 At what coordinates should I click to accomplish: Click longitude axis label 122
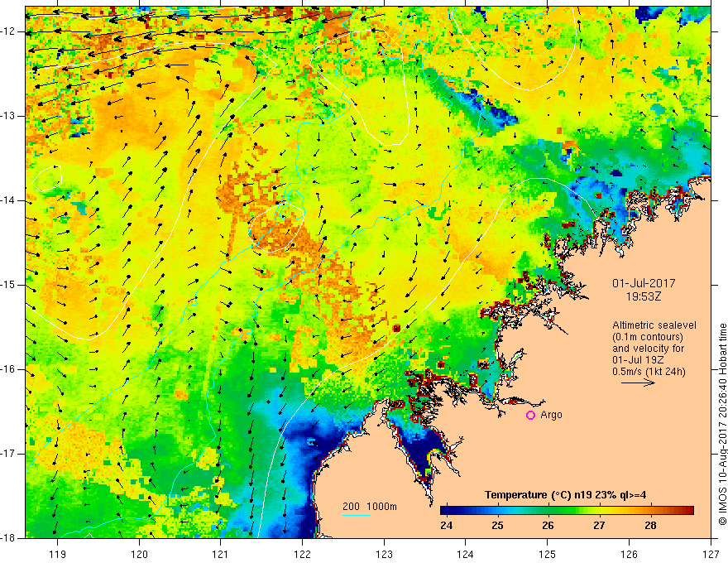pyautogui.click(x=302, y=554)
